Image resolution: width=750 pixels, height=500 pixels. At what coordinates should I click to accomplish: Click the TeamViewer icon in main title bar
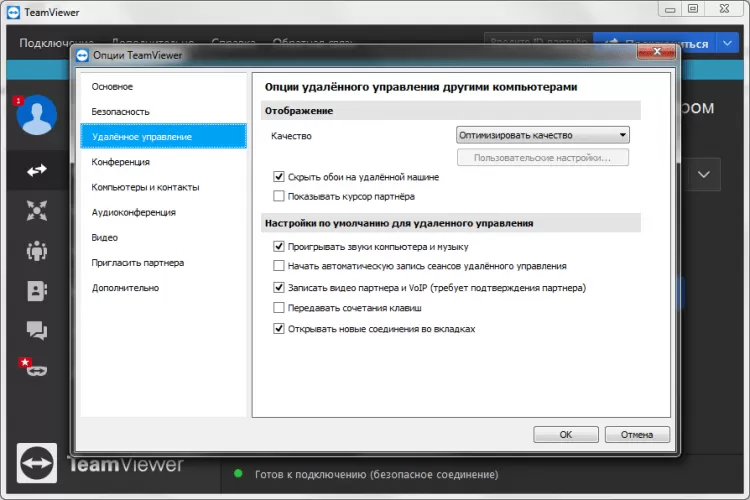pyautogui.click(x=13, y=12)
